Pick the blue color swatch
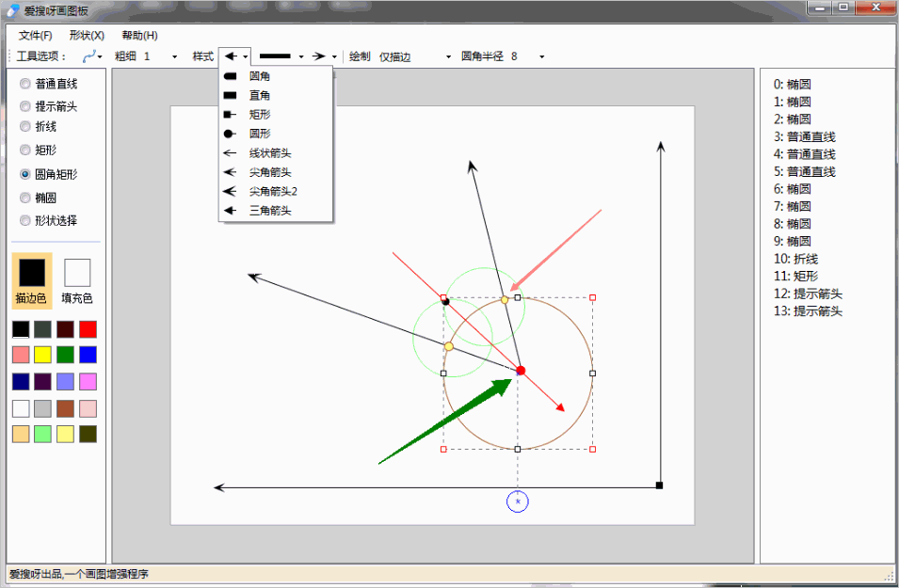Screen dimensions: 899x588 point(88,355)
